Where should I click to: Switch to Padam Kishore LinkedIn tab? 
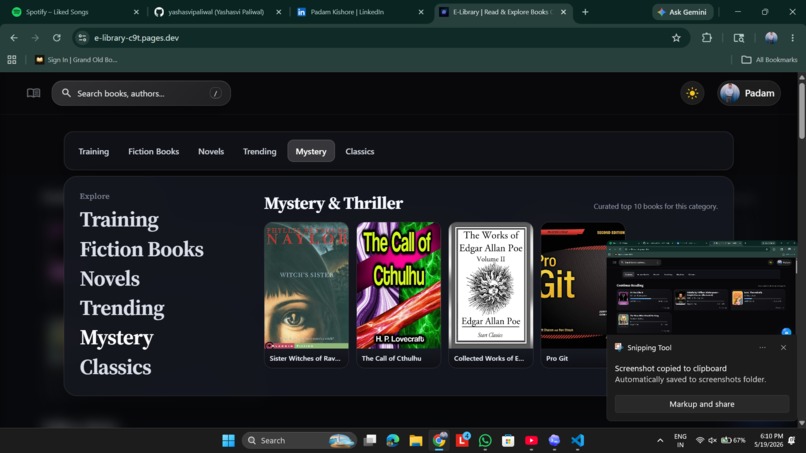(360, 12)
